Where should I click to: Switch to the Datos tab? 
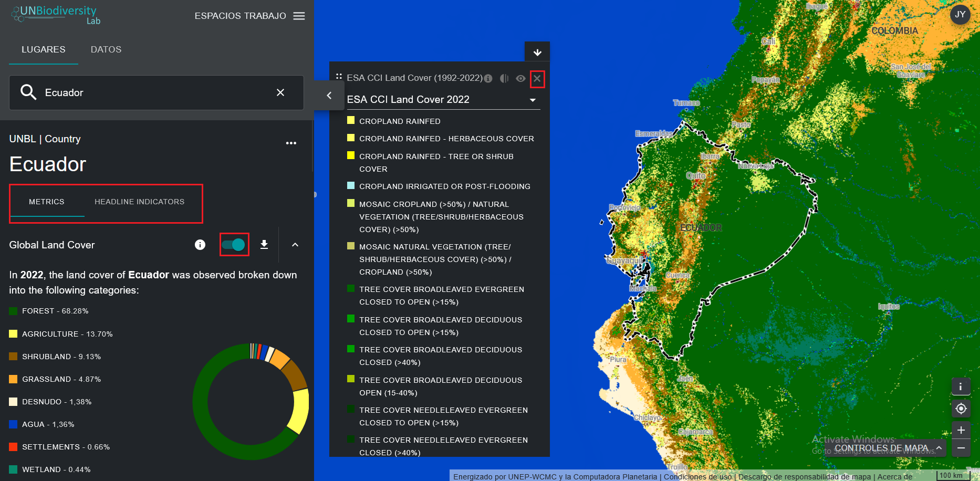pos(106,49)
